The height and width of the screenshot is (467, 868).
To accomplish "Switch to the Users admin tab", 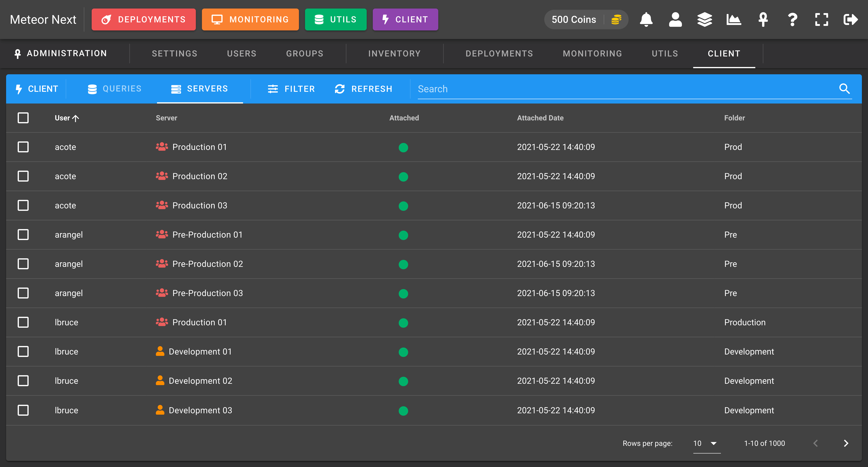I will pyautogui.click(x=242, y=54).
